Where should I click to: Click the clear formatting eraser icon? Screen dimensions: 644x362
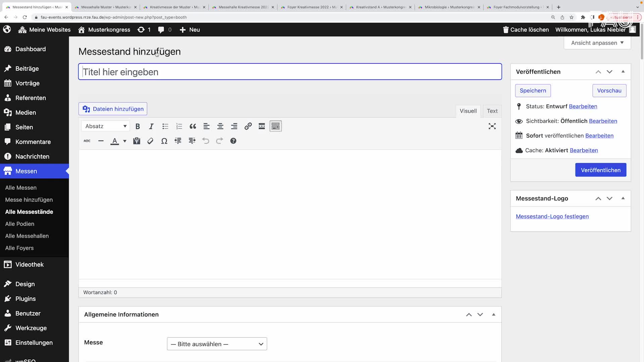pyautogui.click(x=150, y=141)
